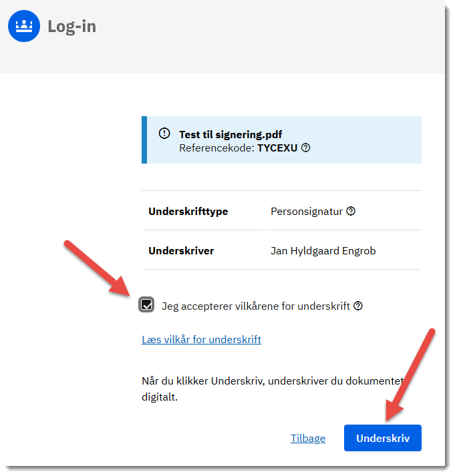
Task: Click the 'Log-in' header title
Action: (71, 27)
